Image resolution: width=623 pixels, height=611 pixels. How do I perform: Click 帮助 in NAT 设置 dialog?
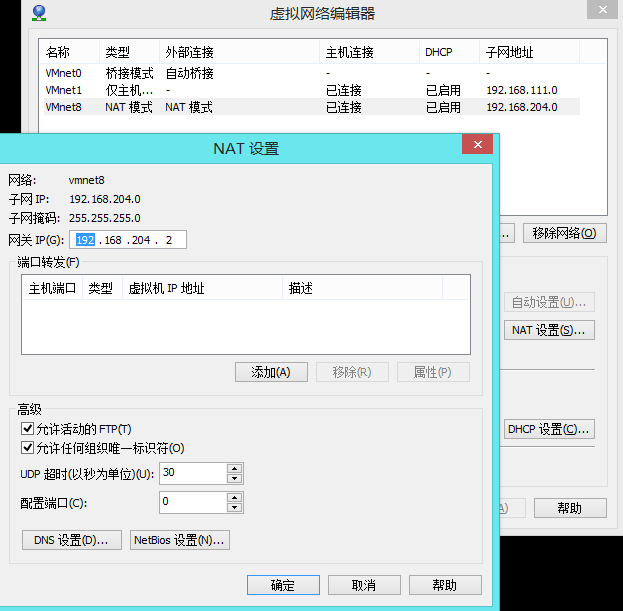pyautogui.click(x=445, y=585)
